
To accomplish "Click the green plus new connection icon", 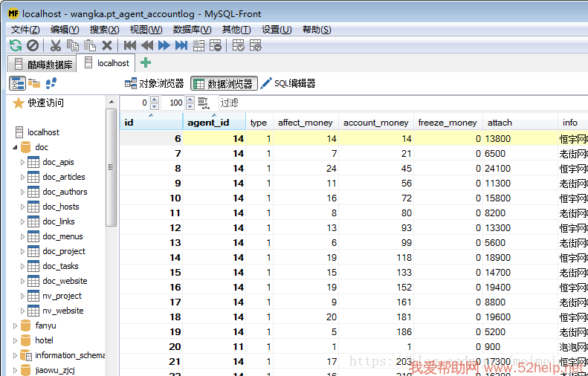I will click(x=146, y=63).
